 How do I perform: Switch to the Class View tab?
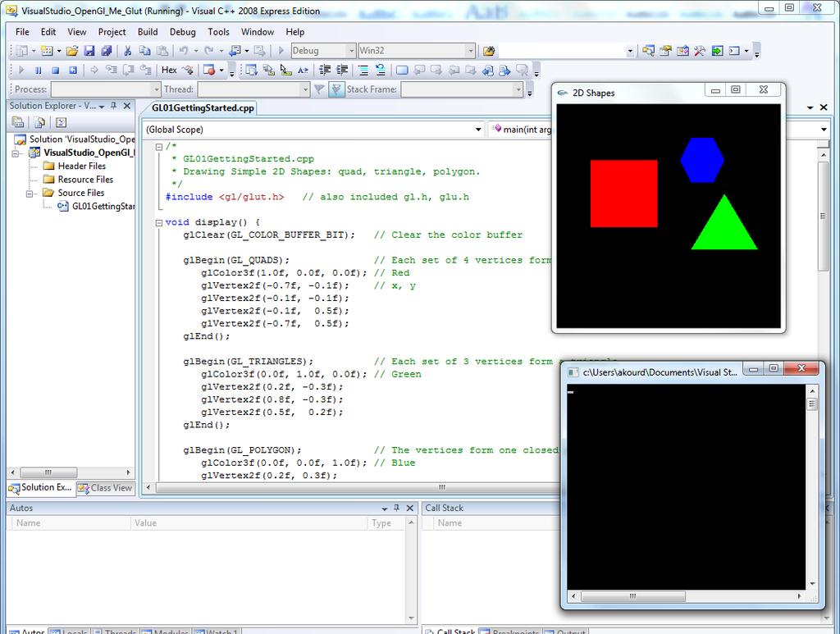(x=105, y=488)
